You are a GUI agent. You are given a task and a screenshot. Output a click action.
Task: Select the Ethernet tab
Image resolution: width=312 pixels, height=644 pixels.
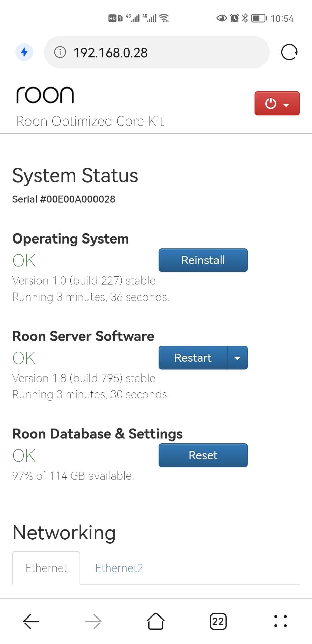coord(46,568)
